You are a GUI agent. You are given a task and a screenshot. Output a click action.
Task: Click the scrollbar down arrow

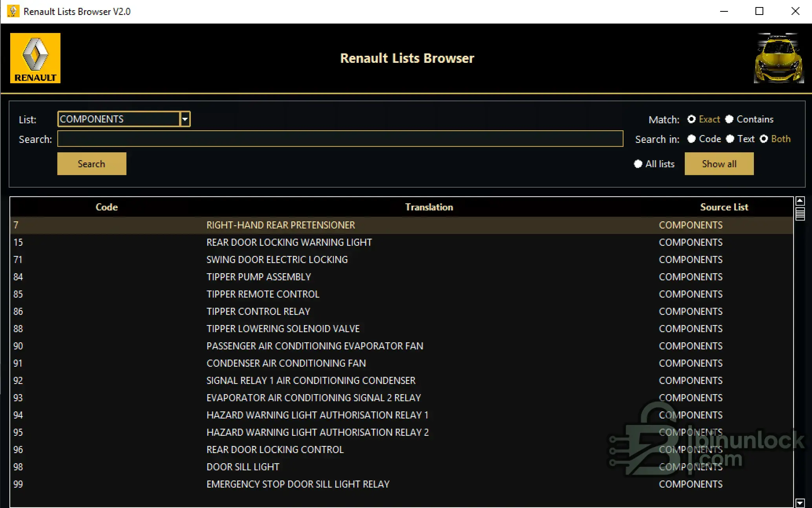[x=800, y=503]
